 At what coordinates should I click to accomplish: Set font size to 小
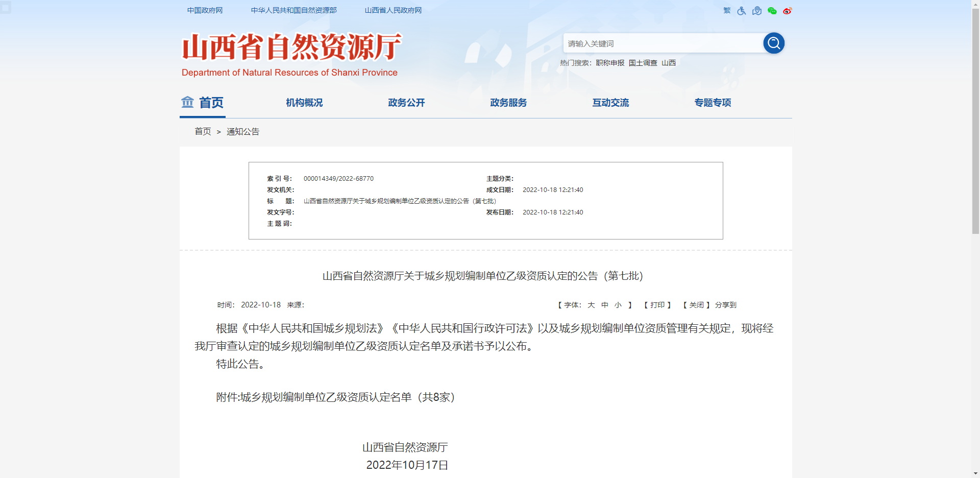pos(618,305)
